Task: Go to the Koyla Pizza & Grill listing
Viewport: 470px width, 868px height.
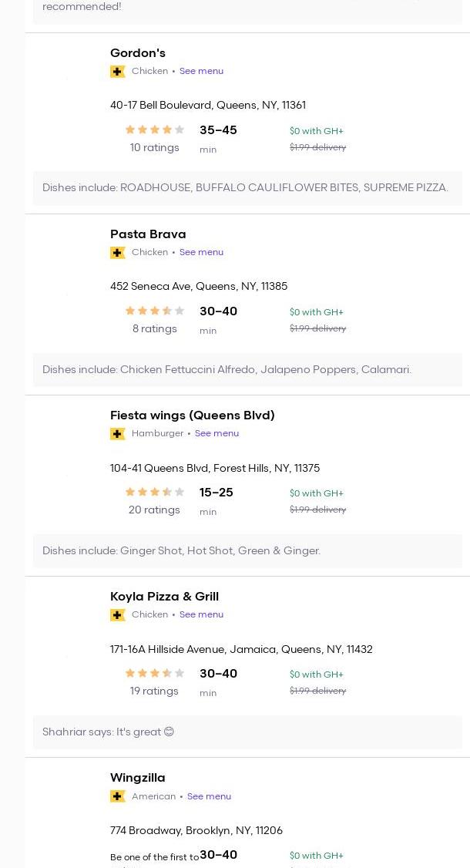Action: point(164,596)
